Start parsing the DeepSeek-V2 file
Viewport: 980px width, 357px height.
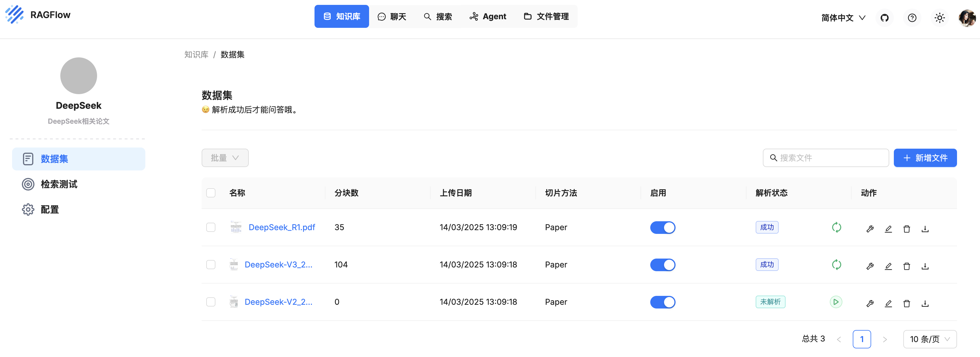pyautogui.click(x=836, y=302)
